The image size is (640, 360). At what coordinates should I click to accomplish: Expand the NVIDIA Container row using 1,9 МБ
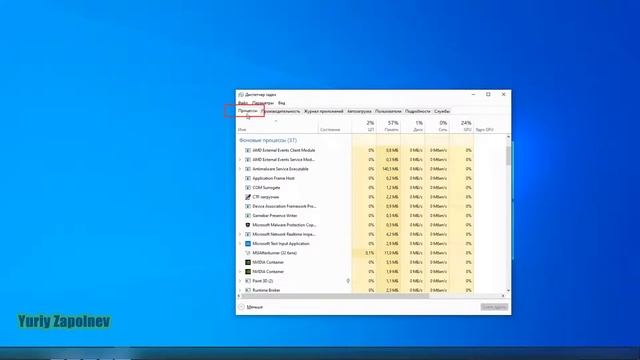pyautogui.click(x=240, y=272)
